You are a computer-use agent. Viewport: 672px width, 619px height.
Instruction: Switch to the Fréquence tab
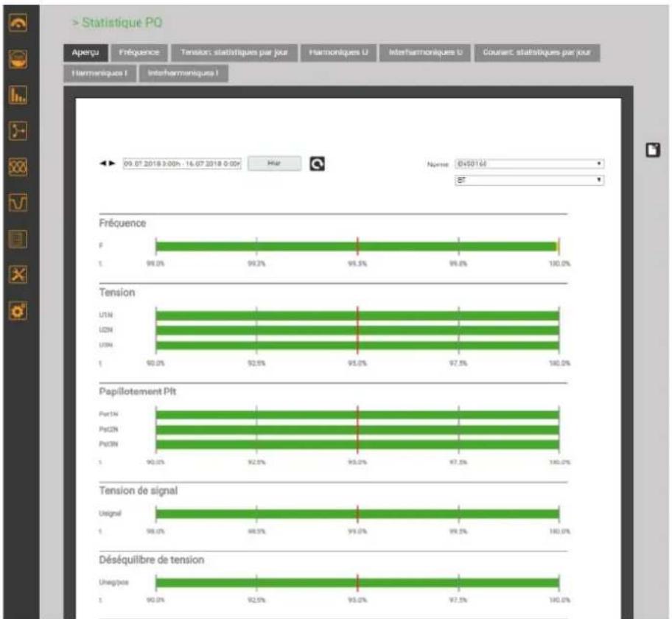coord(139,53)
